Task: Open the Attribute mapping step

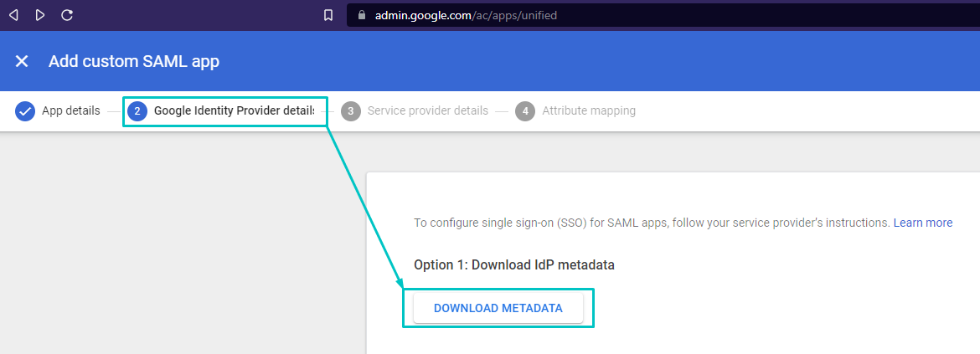Action: [x=588, y=110]
